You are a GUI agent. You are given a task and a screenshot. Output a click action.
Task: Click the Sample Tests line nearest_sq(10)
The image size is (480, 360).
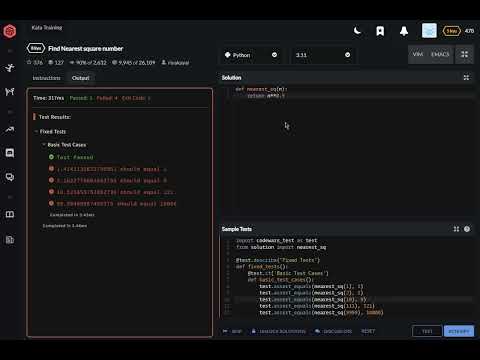[313, 299]
